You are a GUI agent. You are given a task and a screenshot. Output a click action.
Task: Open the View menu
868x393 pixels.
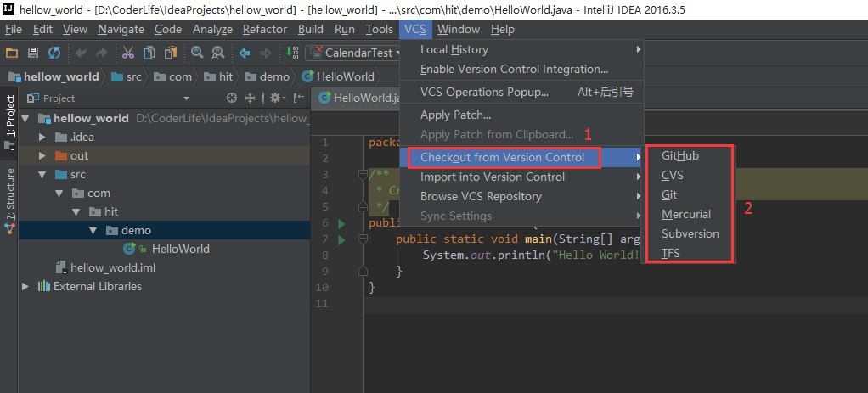[75, 30]
